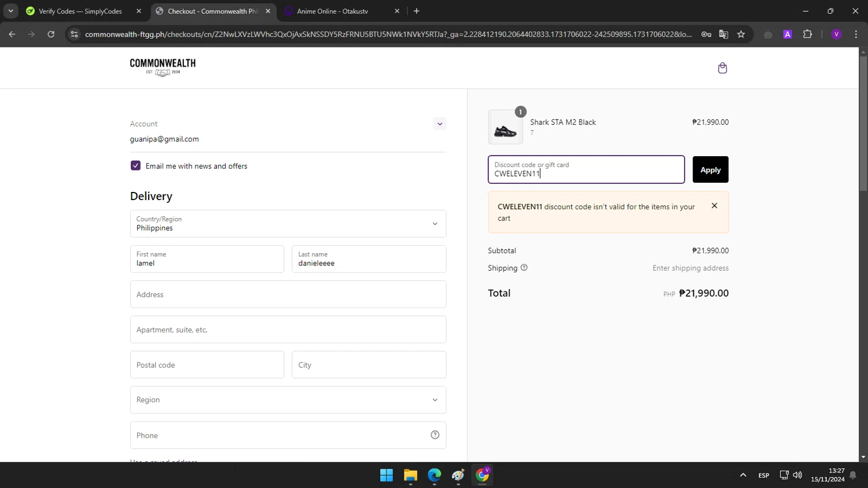Click the Shark STA M2 Black thumbnail

pyautogui.click(x=505, y=127)
